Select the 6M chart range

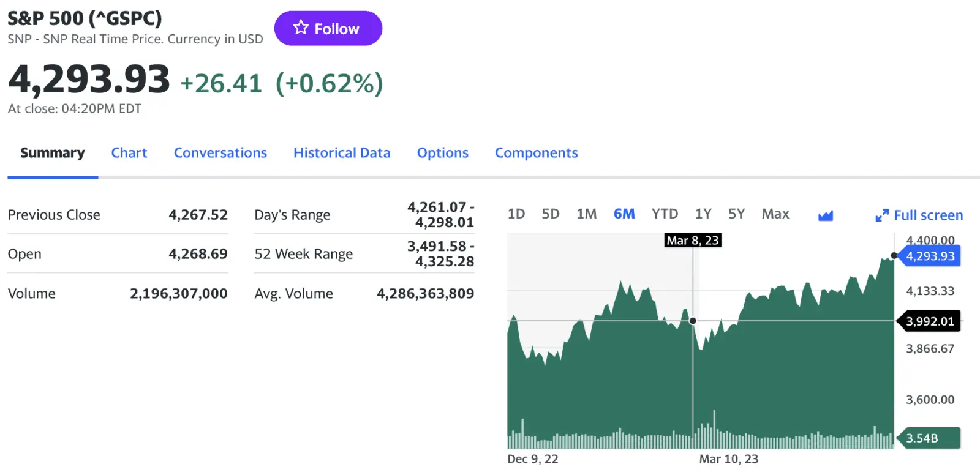click(x=624, y=214)
